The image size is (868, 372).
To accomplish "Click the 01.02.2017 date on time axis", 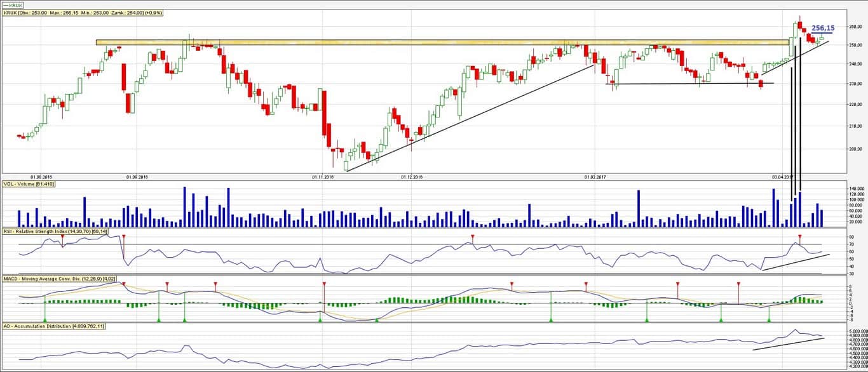I will click(596, 177).
